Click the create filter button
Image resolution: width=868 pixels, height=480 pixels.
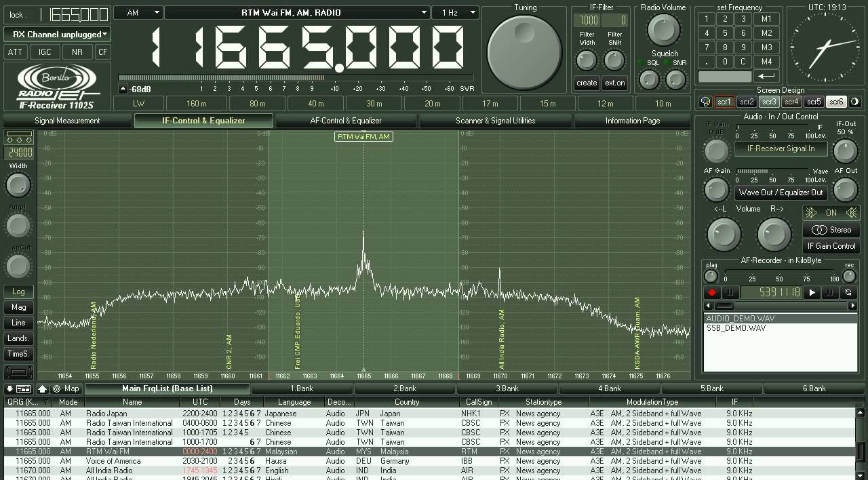point(587,83)
